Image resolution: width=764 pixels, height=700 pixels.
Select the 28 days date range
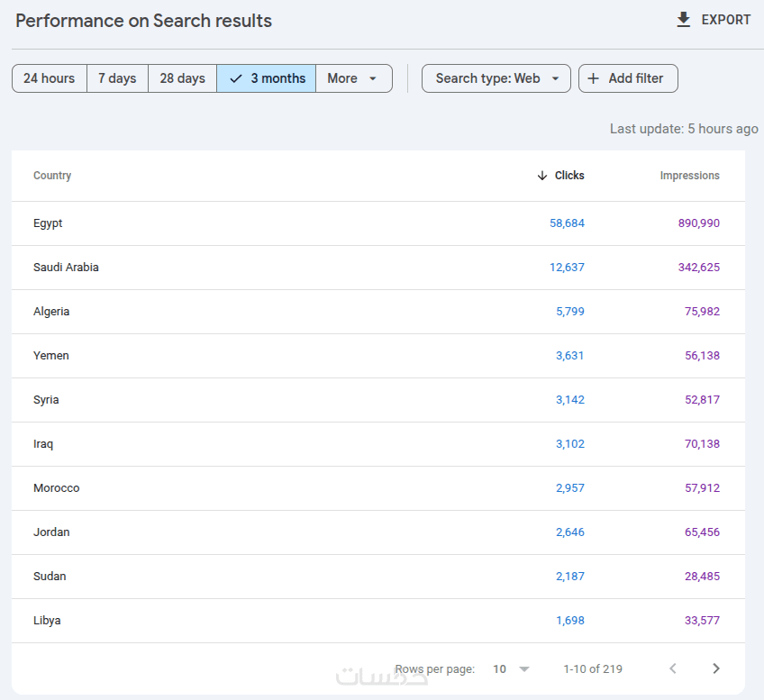(182, 78)
